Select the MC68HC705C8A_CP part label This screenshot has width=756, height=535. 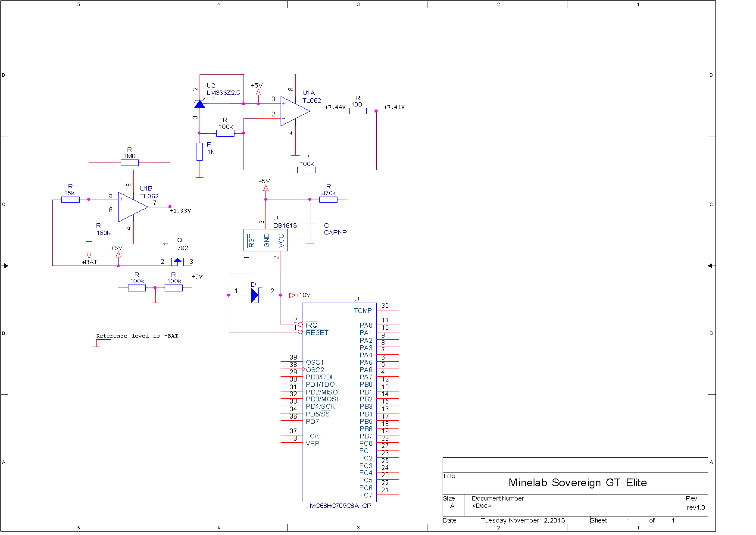coord(341,506)
